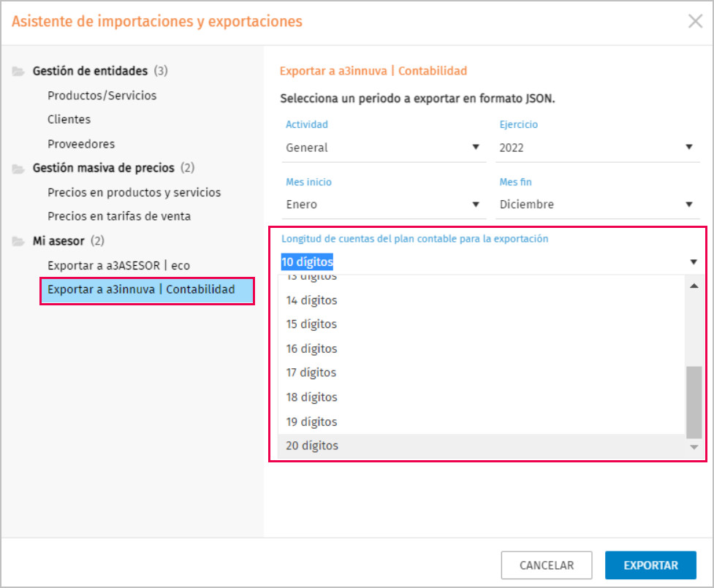Click the dropdown list scrollbar thumb

[x=694, y=402]
